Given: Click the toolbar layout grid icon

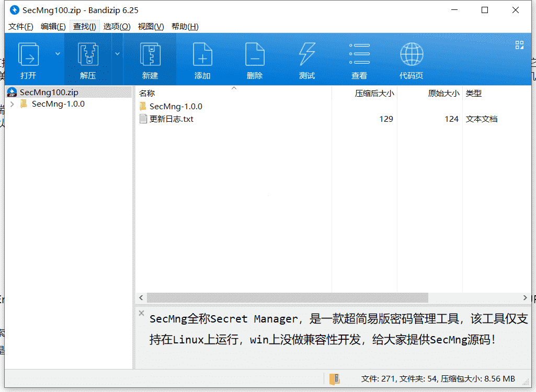Looking at the screenshot, I should click(519, 45).
